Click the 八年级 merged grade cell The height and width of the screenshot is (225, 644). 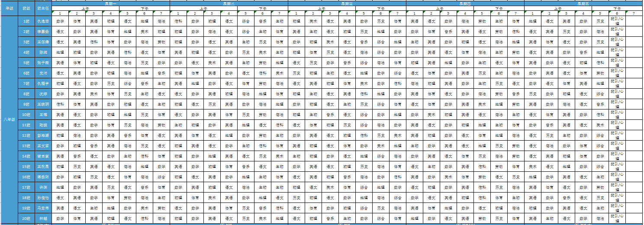(x=9, y=119)
